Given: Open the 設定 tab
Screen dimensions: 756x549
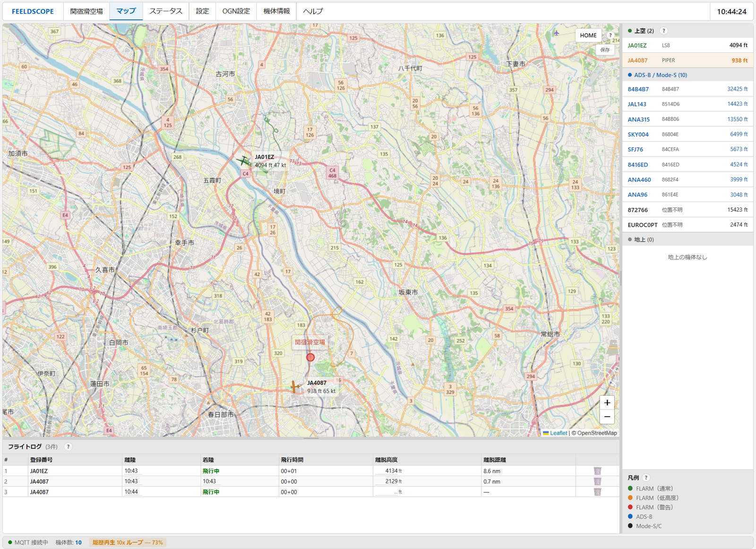Looking at the screenshot, I should (x=202, y=11).
